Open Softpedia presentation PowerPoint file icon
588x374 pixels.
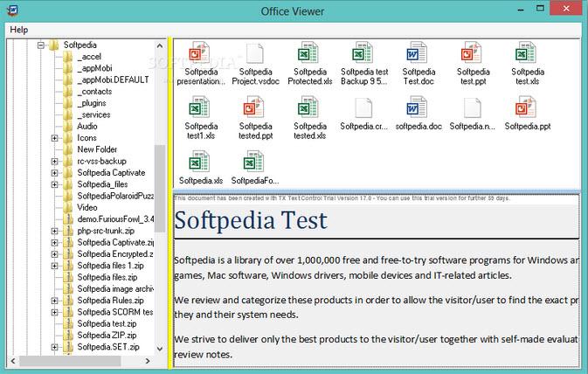(198, 52)
